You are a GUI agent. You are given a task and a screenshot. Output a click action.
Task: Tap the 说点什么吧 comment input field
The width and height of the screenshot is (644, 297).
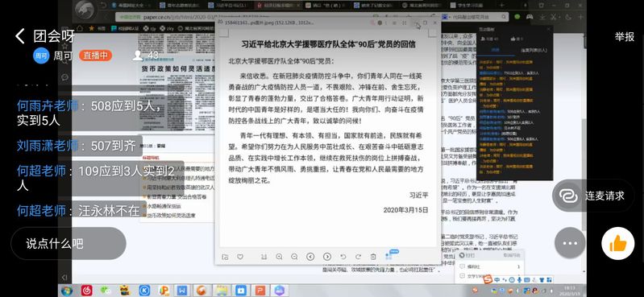[x=69, y=244]
